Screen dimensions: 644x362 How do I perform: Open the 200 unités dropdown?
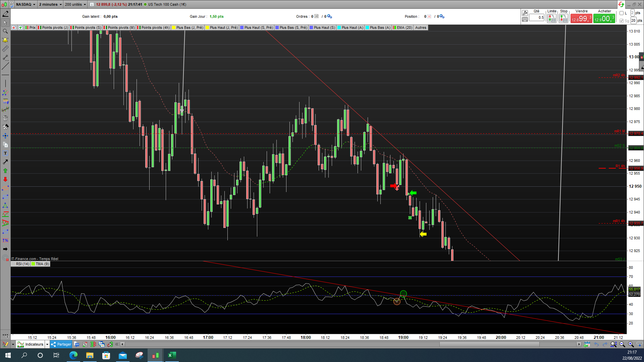75,4
